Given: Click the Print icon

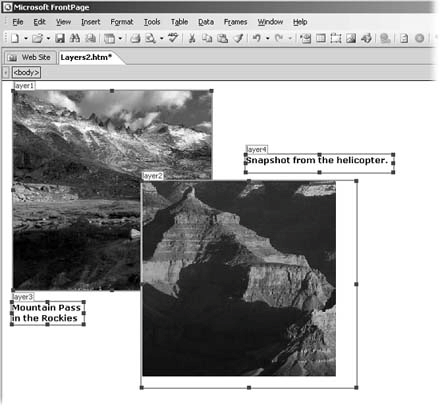Looking at the screenshot, I should (135, 38).
